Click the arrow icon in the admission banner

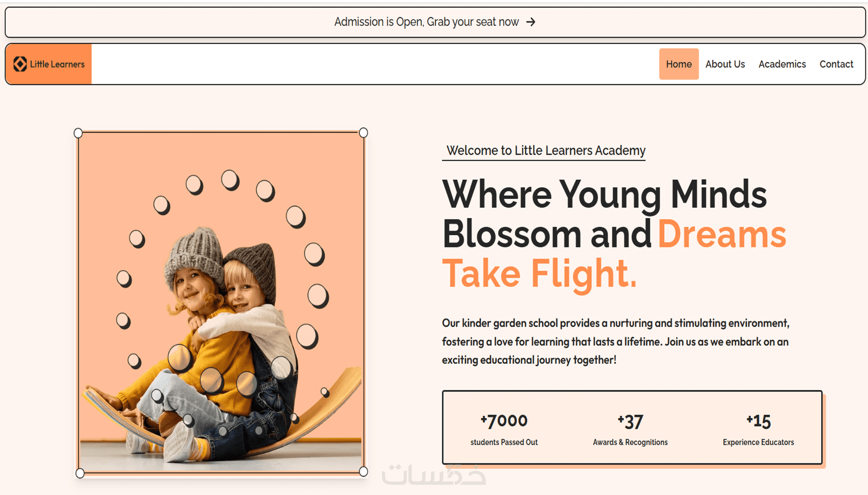pos(531,22)
